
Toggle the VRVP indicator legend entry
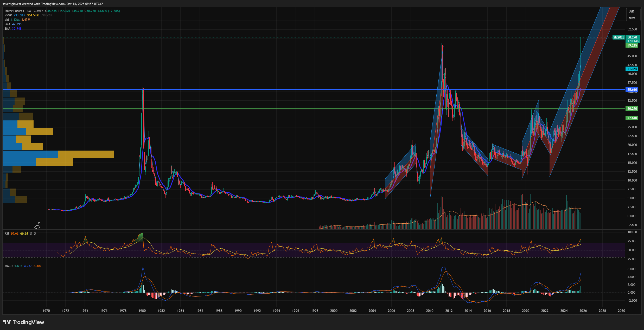8,15
